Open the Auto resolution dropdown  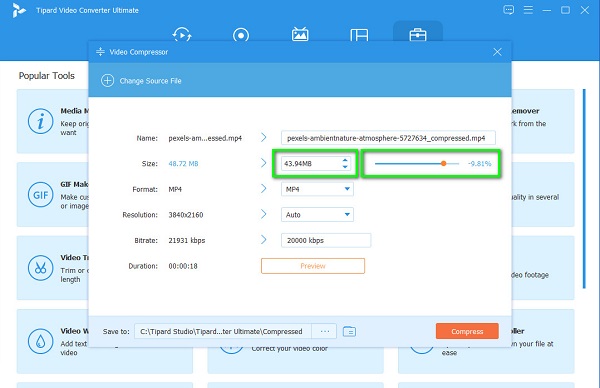pyautogui.click(x=317, y=215)
